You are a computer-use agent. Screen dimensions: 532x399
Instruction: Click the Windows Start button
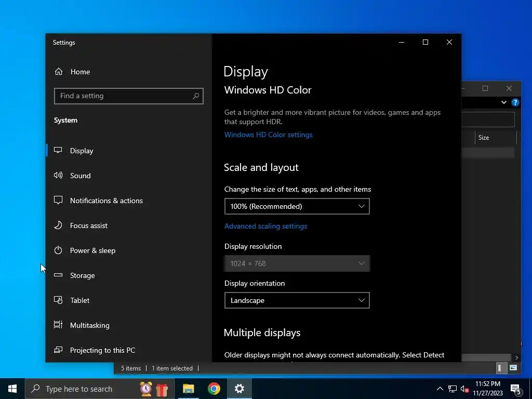click(x=12, y=389)
